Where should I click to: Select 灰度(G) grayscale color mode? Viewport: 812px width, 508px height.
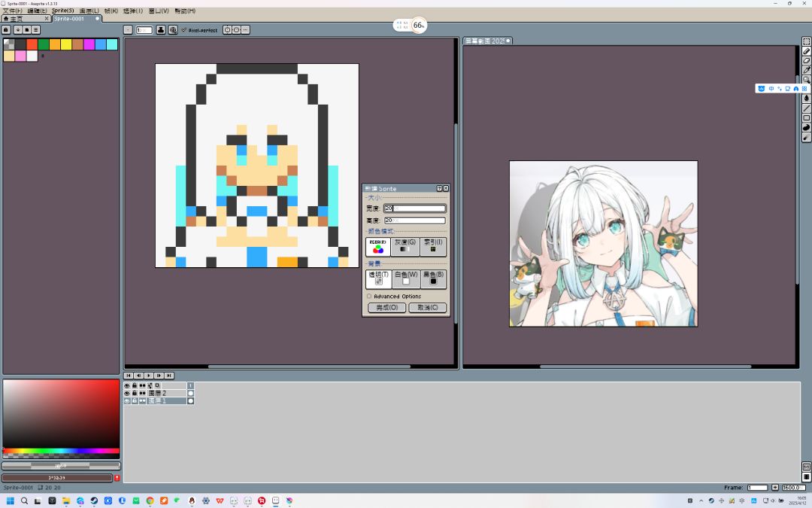(x=404, y=246)
